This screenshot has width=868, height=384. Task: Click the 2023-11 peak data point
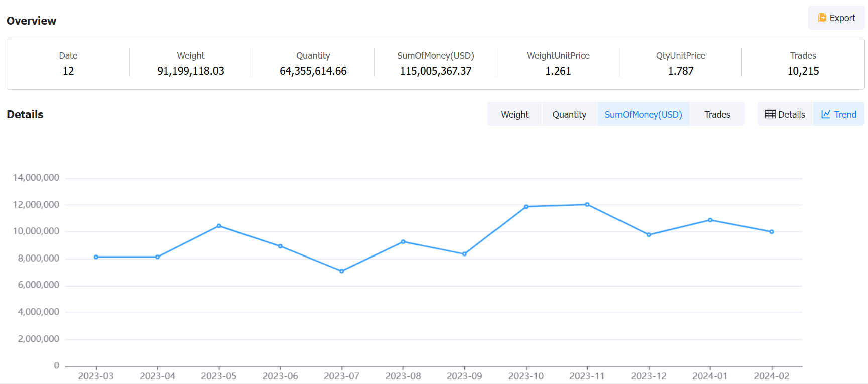(587, 205)
